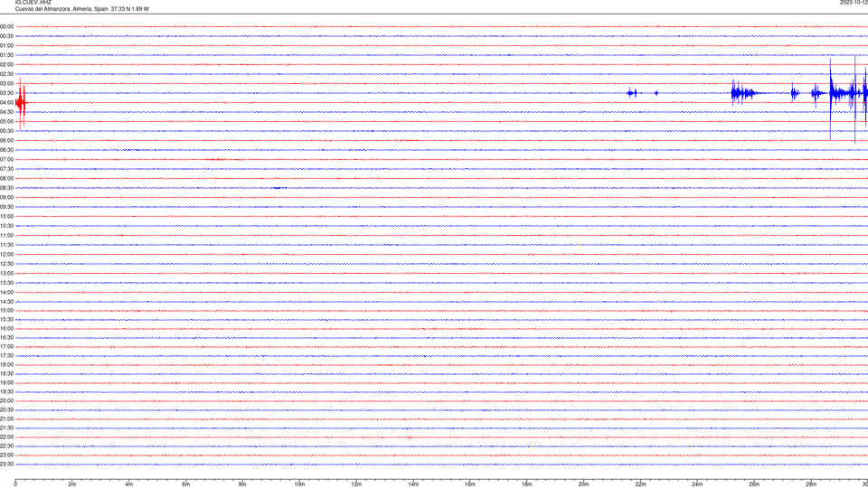Click the 09:00 row label
The height and width of the screenshot is (488, 868).
(x=6, y=198)
